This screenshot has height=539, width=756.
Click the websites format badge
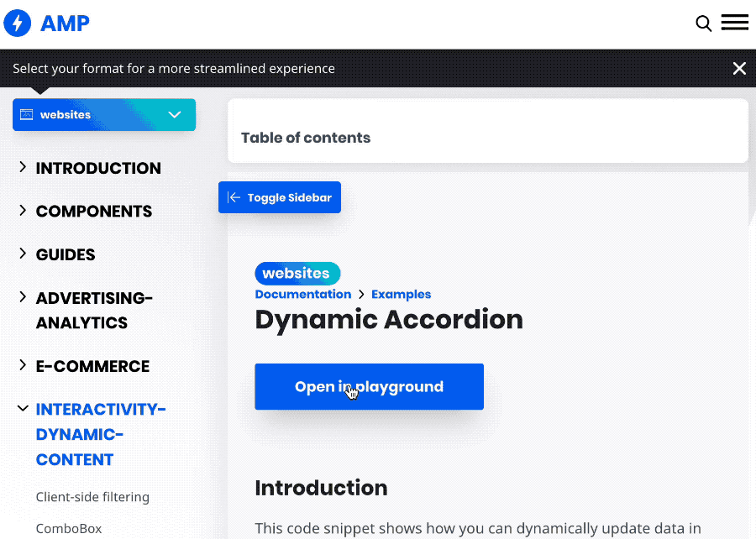[x=297, y=273]
